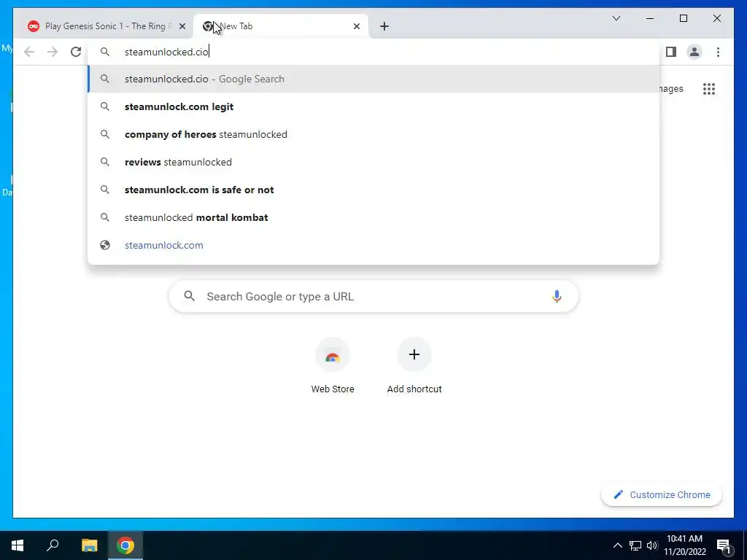This screenshot has width=747, height=560.
Task: Click the Chrome back arrow
Action: click(x=29, y=52)
